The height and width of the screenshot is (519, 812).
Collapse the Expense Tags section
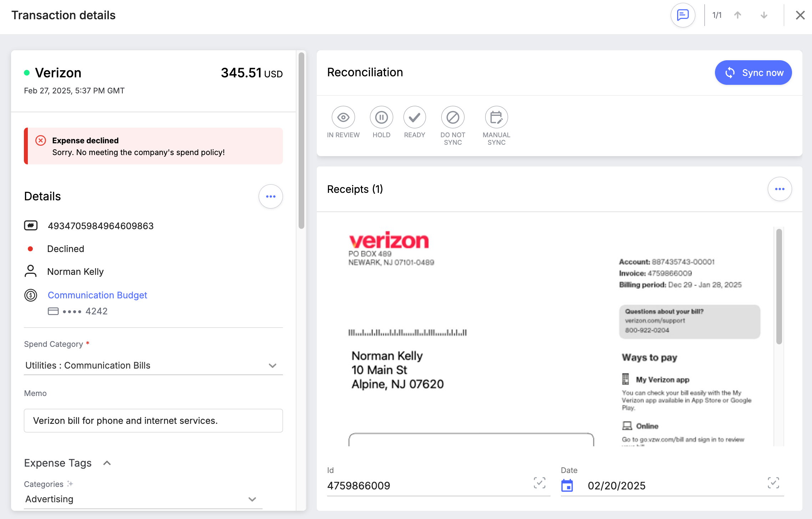[107, 463]
